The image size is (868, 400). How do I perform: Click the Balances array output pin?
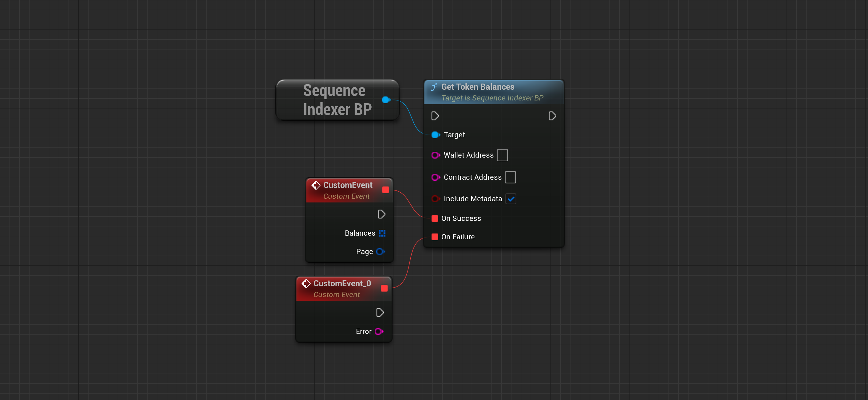[382, 233]
